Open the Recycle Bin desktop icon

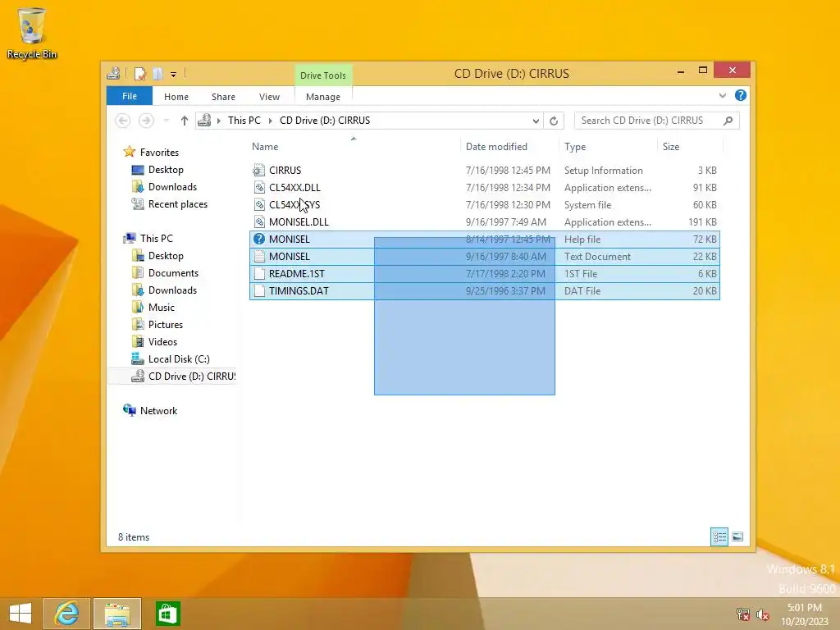click(x=32, y=33)
